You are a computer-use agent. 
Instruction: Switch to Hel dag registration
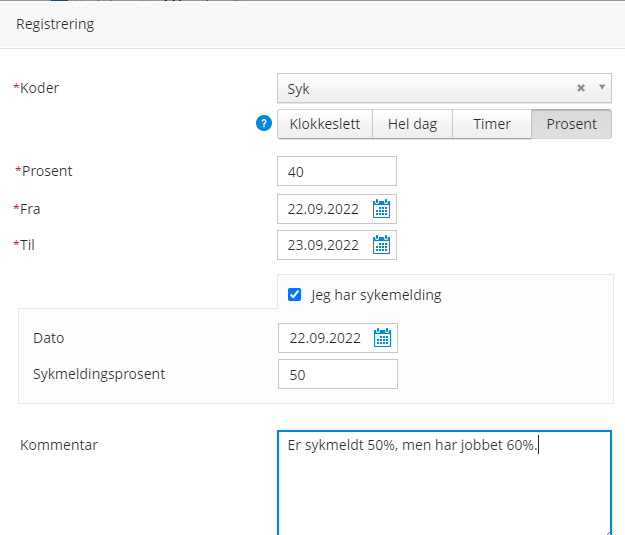tap(413, 124)
